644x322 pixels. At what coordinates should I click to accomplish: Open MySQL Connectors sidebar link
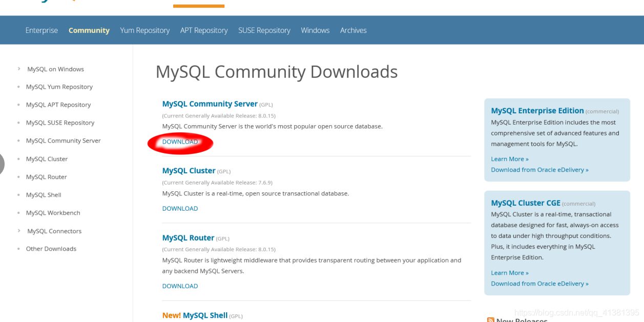54,231
